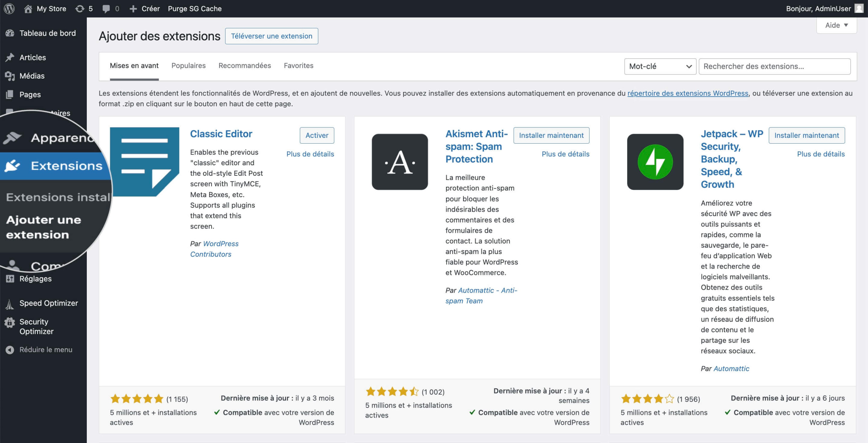Screen dimensions: 868x443
Task: Open the Mot-clé search type dropdown
Action: tap(660, 66)
